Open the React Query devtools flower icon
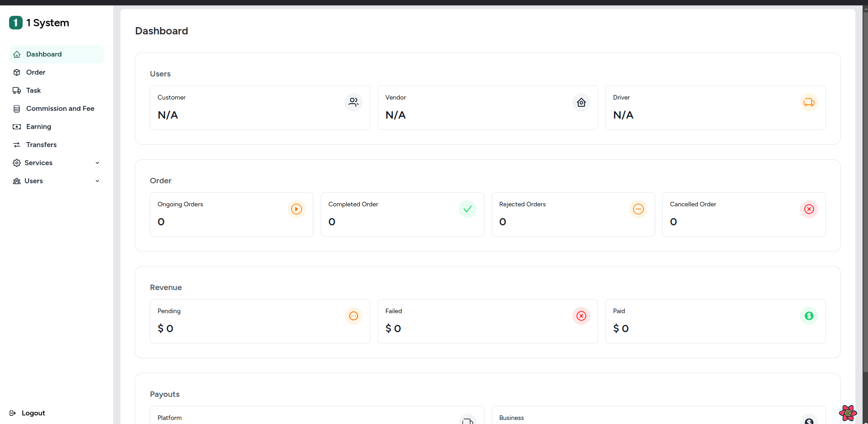Viewport: 868px width, 424px height. pyautogui.click(x=848, y=413)
